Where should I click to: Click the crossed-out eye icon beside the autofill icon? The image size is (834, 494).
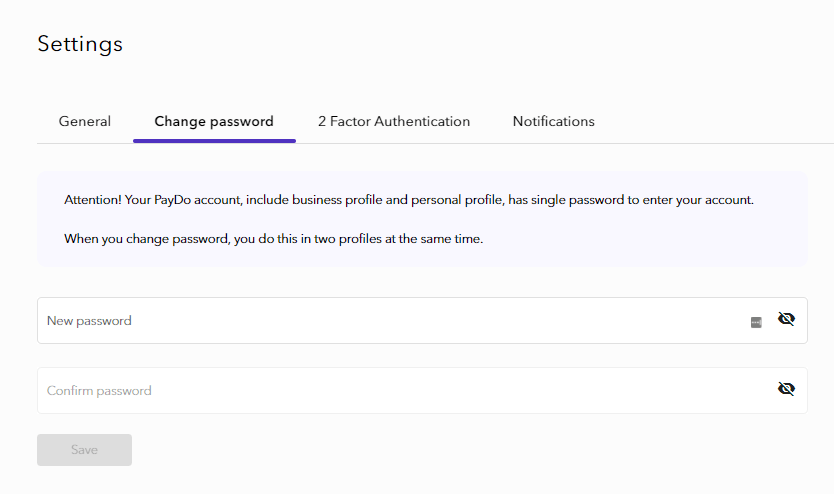point(786,320)
